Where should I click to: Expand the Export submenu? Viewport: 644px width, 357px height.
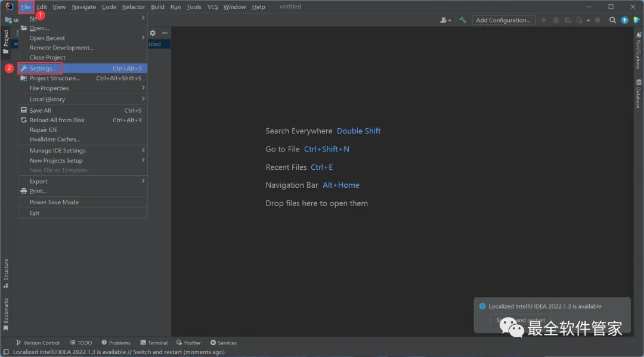pyautogui.click(x=82, y=181)
